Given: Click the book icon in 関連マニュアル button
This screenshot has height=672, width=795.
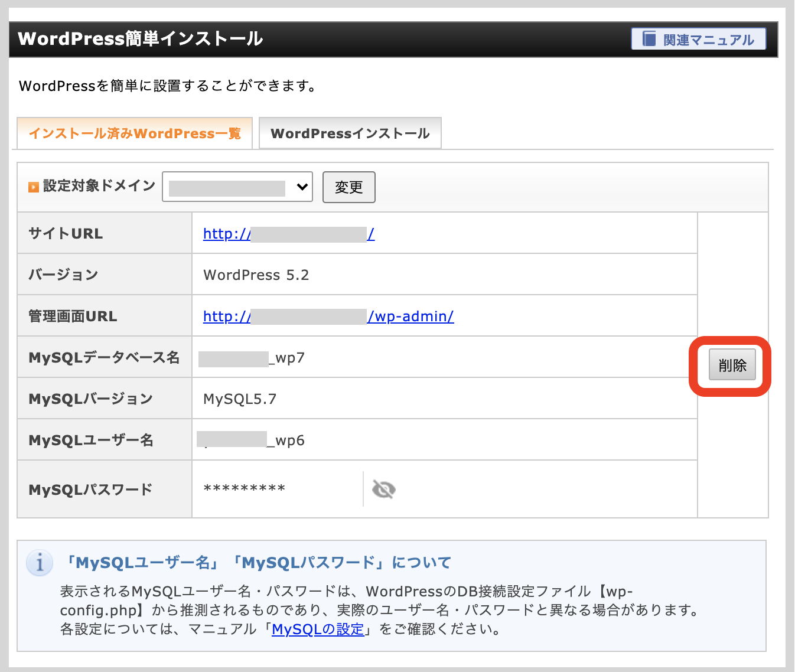Looking at the screenshot, I should (650, 39).
